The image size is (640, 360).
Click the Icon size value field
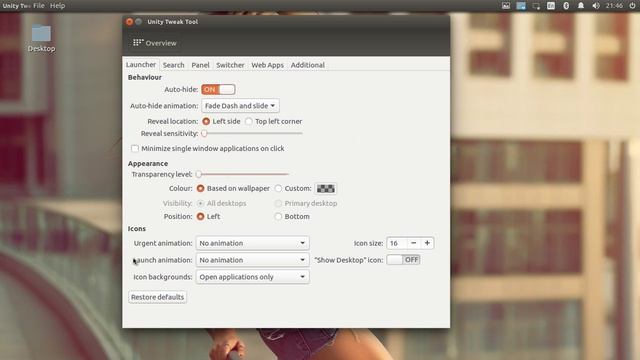[x=397, y=243]
